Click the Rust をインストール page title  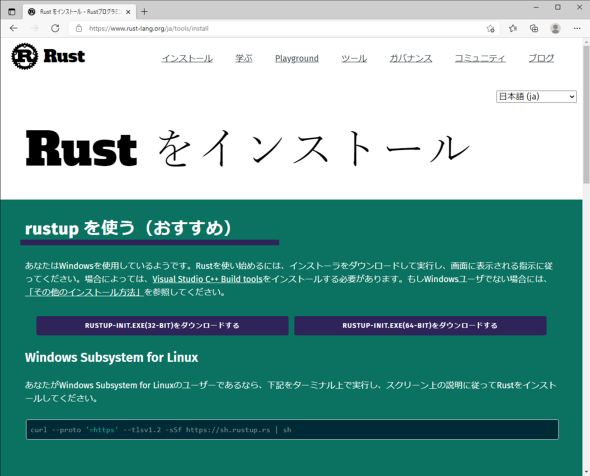(248, 148)
